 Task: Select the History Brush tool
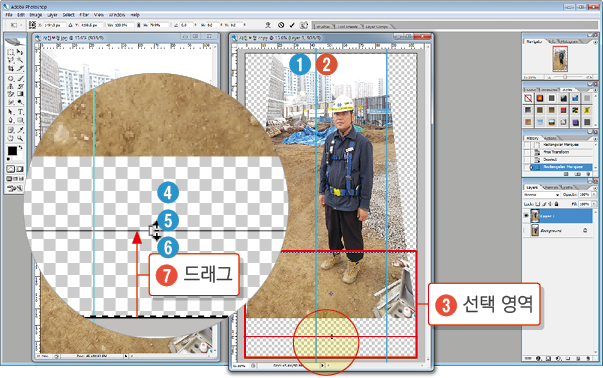point(20,86)
